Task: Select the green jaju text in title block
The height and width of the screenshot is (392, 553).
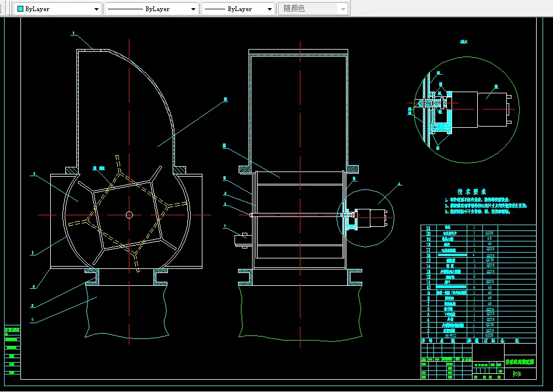Action: [x=517, y=373]
